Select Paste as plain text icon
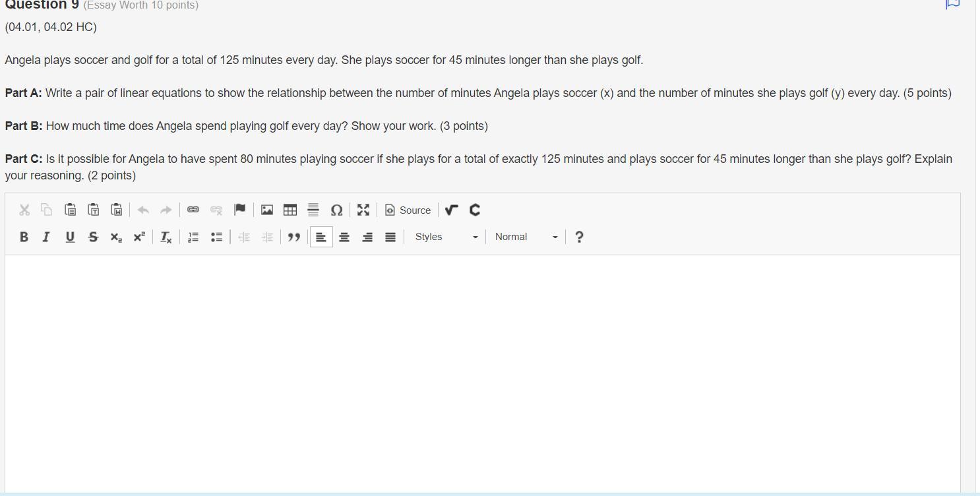 [x=94, y=210]
